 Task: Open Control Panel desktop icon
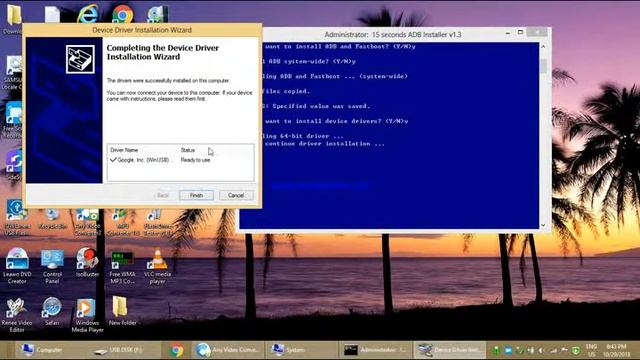pyautogui.click(x=52, y=265)
